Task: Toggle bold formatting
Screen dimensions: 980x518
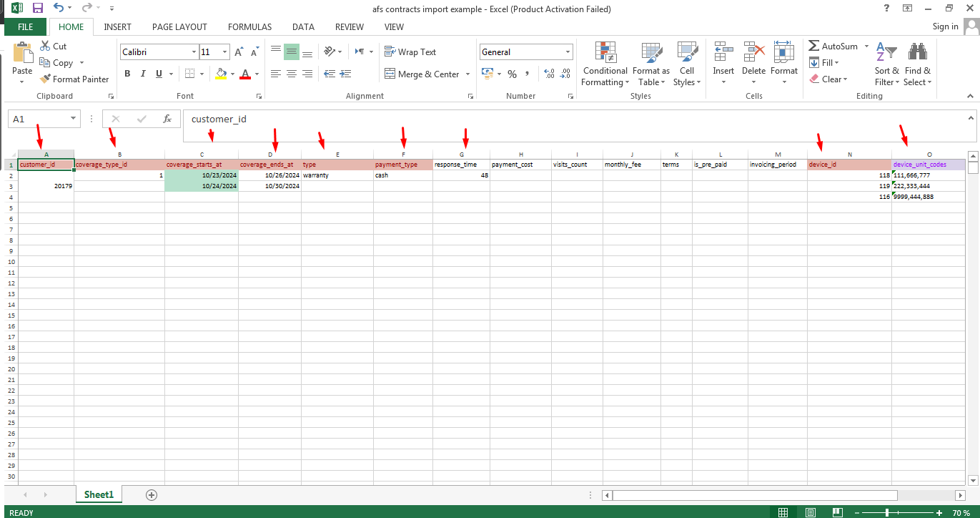Action: tap(127, 74)
